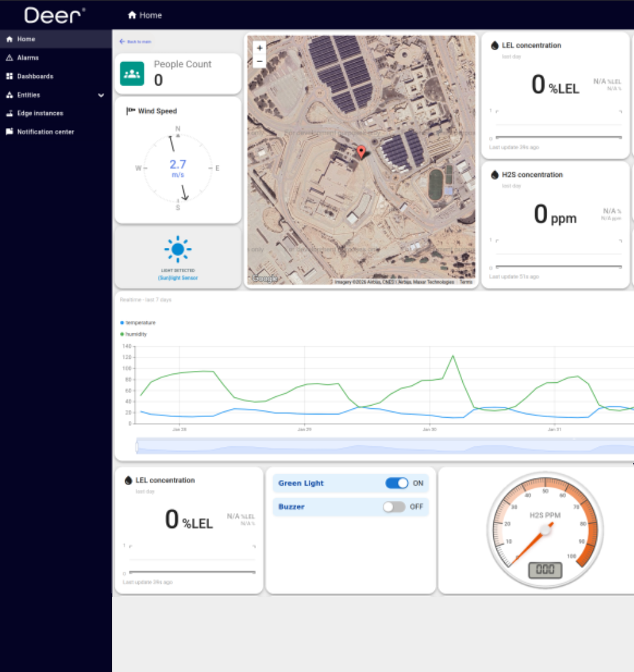This screenshot has height=672, width=634.
Task: Click Realtime - last 7 days label
Action: (146, 300)
